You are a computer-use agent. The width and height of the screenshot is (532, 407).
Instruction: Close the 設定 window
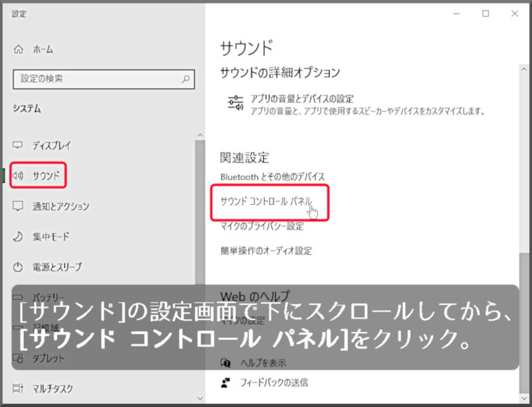tap(515, 13)
